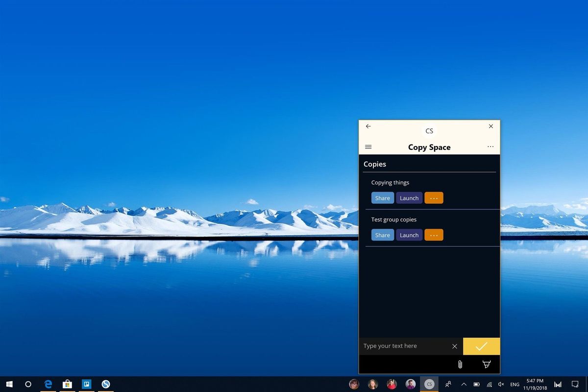Launch the Test group copies group
588x392 pixels.
coord(409,235)
